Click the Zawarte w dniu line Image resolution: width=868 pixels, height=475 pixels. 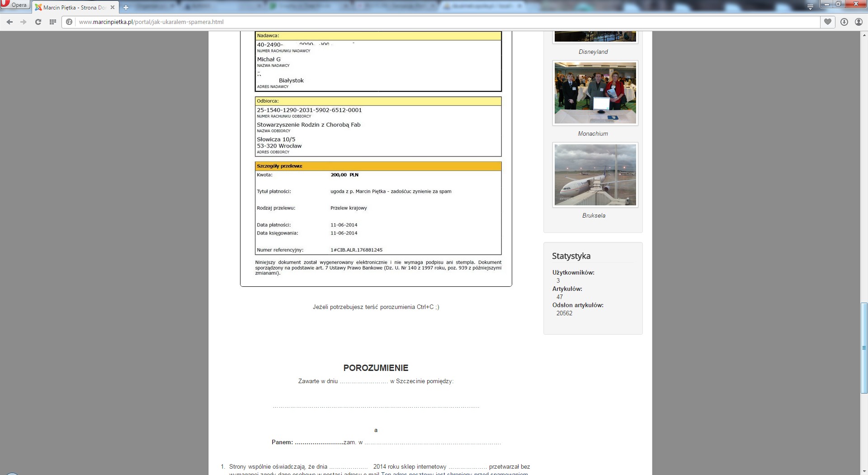(x=376, y=381)
